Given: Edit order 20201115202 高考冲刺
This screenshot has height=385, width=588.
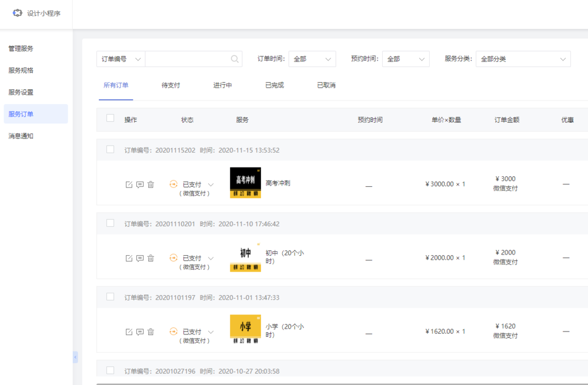Looking at the screenshot, I should pos(129,185).
